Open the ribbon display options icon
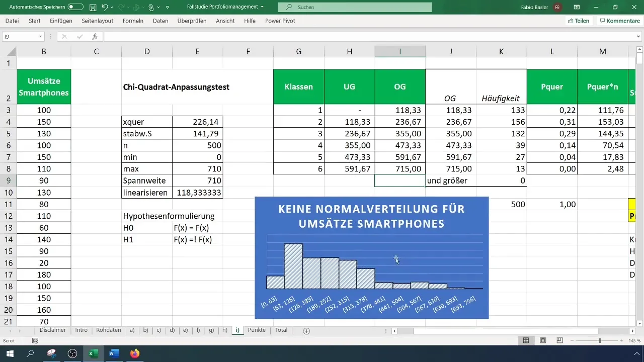This screenshot has height=362, width=644. (577, 7)
